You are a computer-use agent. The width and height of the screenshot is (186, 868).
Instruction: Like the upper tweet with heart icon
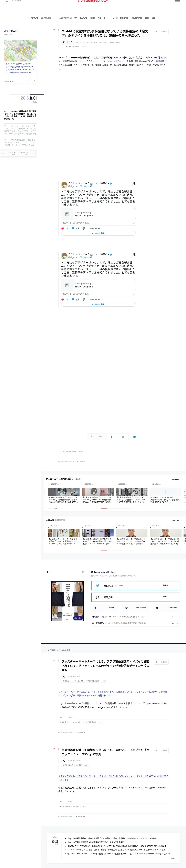62,228
